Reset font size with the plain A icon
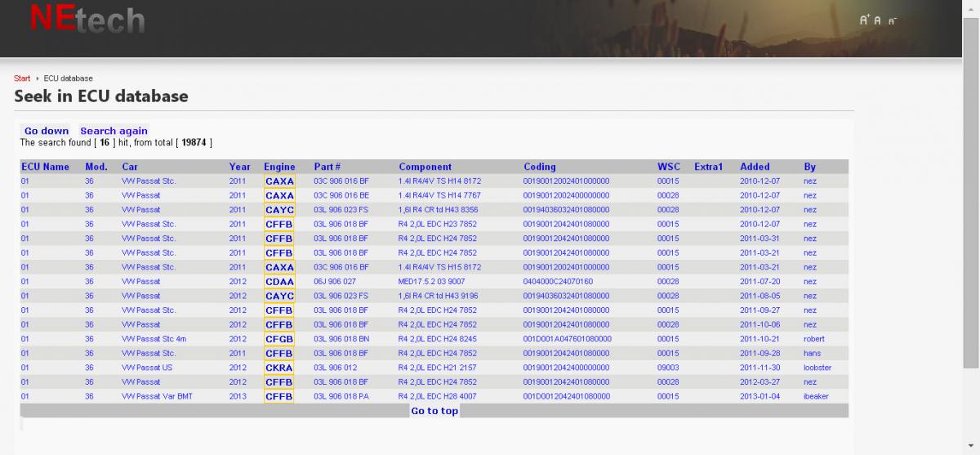The image size is (980, 455). pyautogui.click(x=878, y=20)
